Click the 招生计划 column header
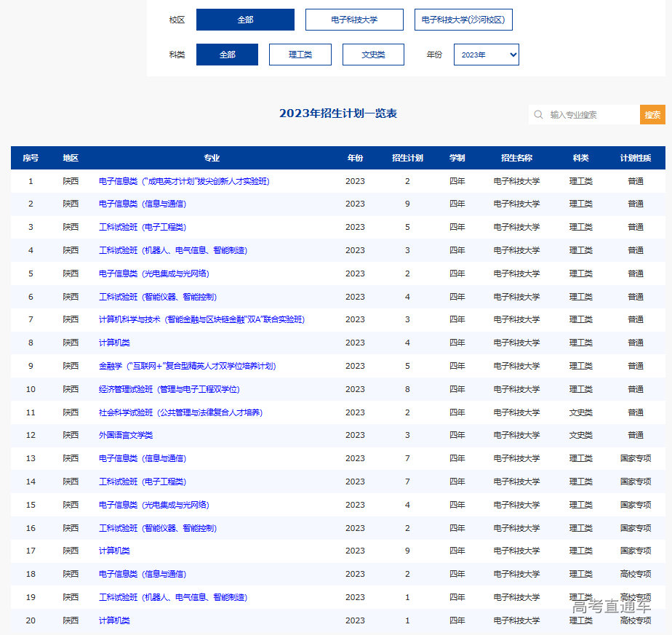672x635 pixels. (x=407, y=158)
